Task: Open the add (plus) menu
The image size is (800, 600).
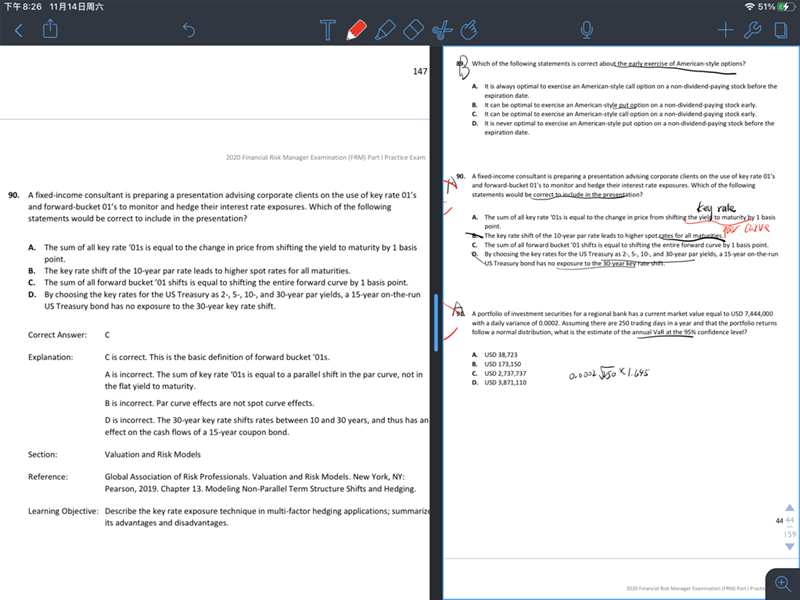Action: pos(726,30)
